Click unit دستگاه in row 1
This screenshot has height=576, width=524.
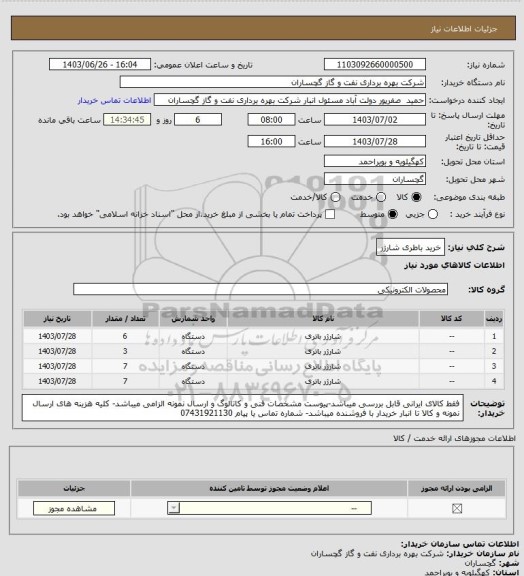pos(193,336)
